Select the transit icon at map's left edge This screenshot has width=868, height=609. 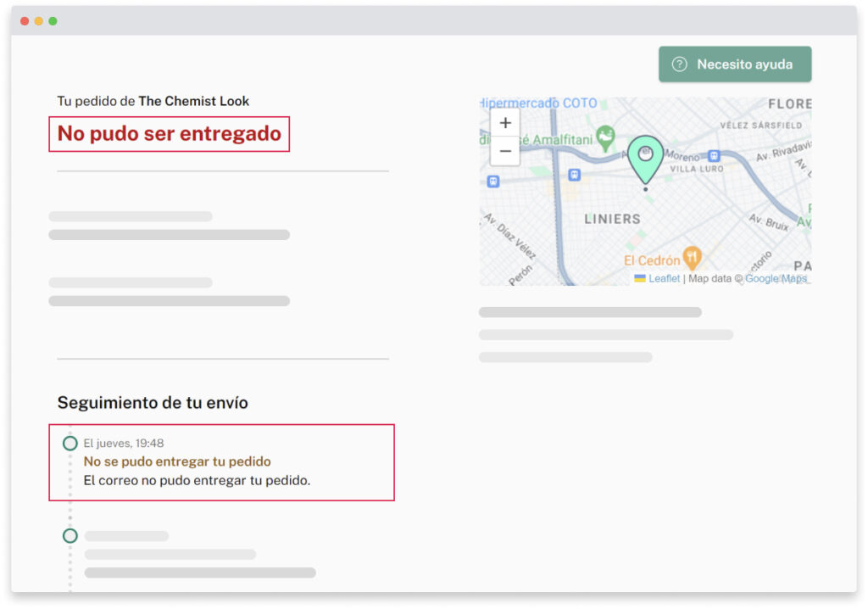coord(492,181)
